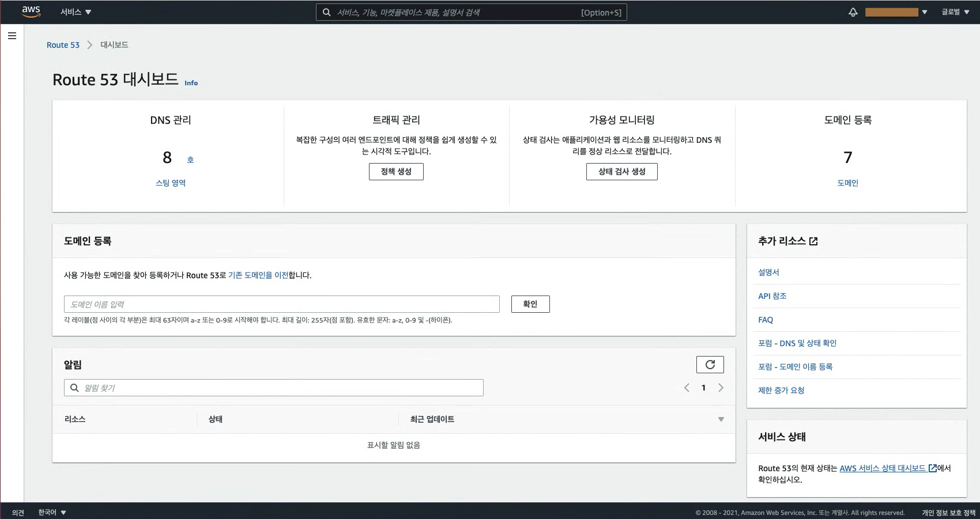This screenshot has height=519, width=980.
Task: Sort by 최근 업데이트 column arrow
Action: [721, 419]
